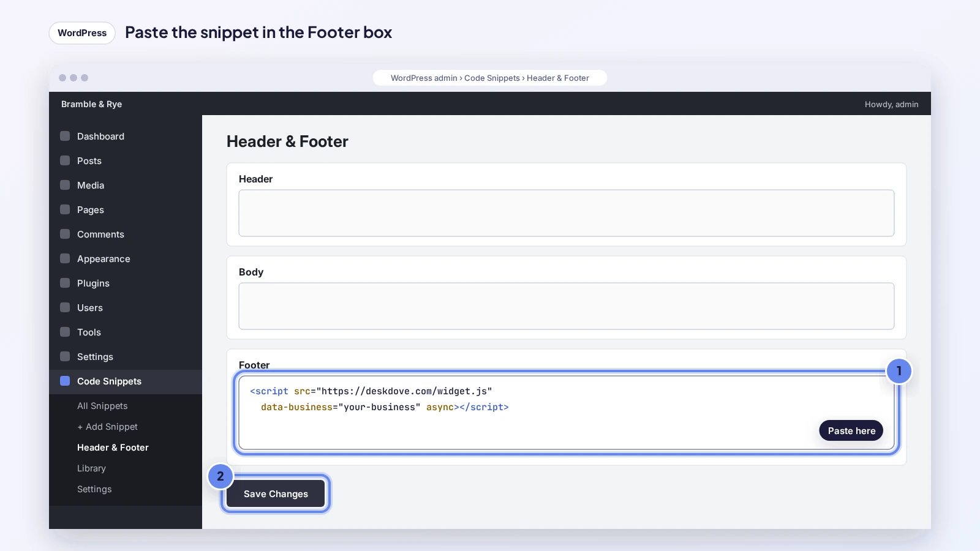Image resolution: width=980 pixels, height=551 pixels.
Task: Click the icon beside the top-level Settings item
Action: click(x=65, y=356)
